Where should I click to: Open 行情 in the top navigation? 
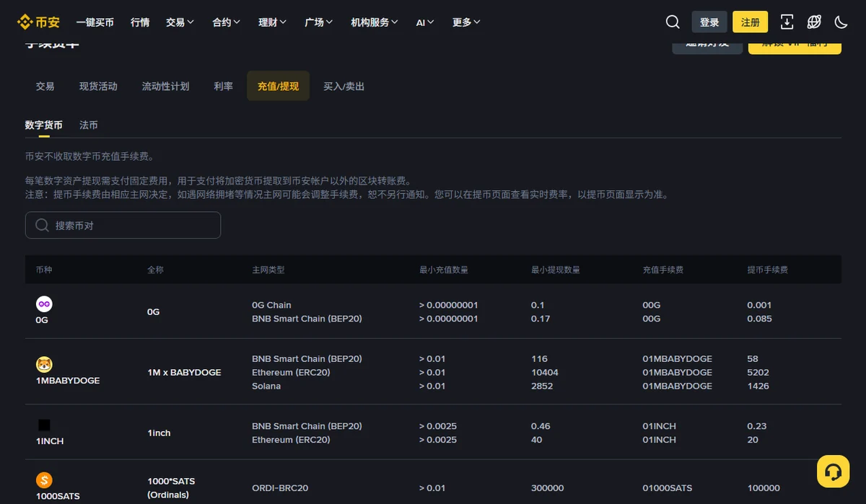(x=140, y=22)
